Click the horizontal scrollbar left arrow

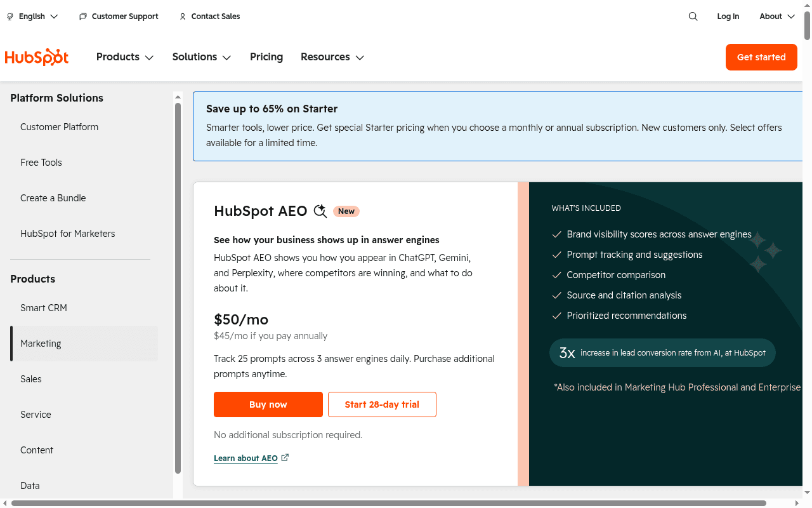[4, 504]
